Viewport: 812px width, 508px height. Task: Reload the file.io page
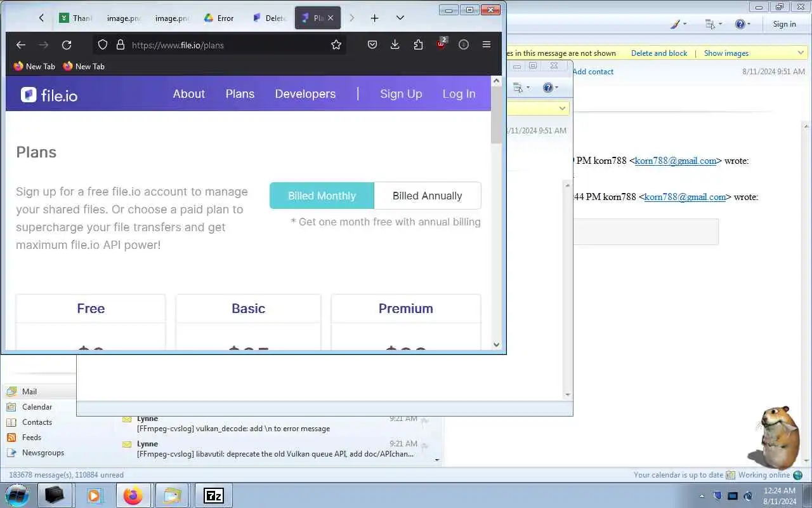pos(66,44)
